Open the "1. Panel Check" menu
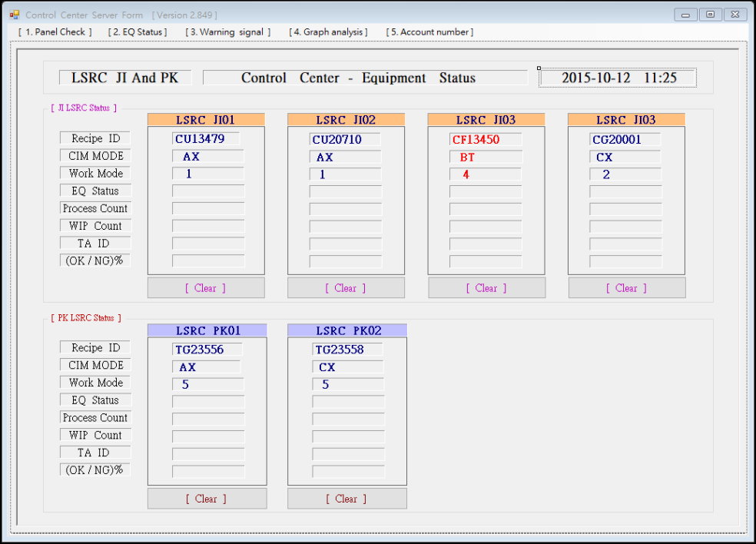 coord(55,32)
